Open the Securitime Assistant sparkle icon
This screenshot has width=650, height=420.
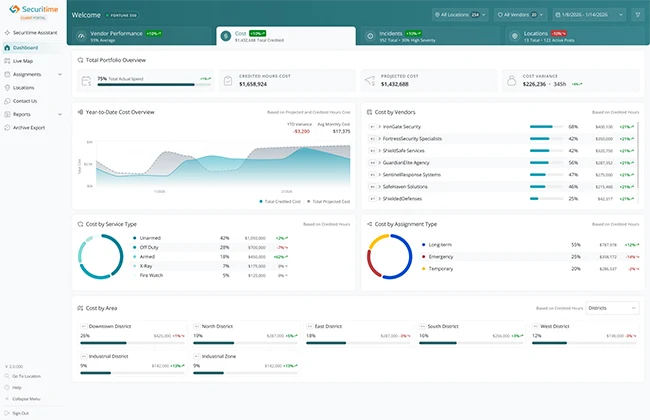7,32
